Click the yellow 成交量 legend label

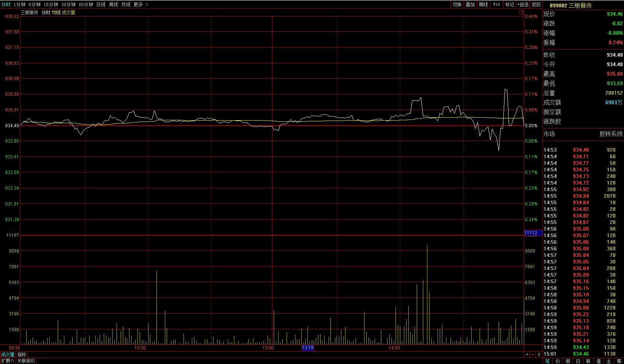[68, 12]
